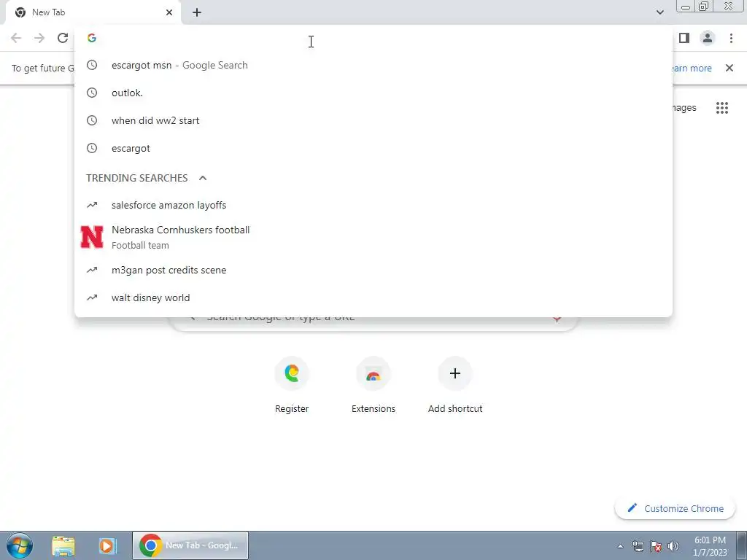Toggle the side panel icon
This screenshot has height=560, width=747.
coord(684,38)
